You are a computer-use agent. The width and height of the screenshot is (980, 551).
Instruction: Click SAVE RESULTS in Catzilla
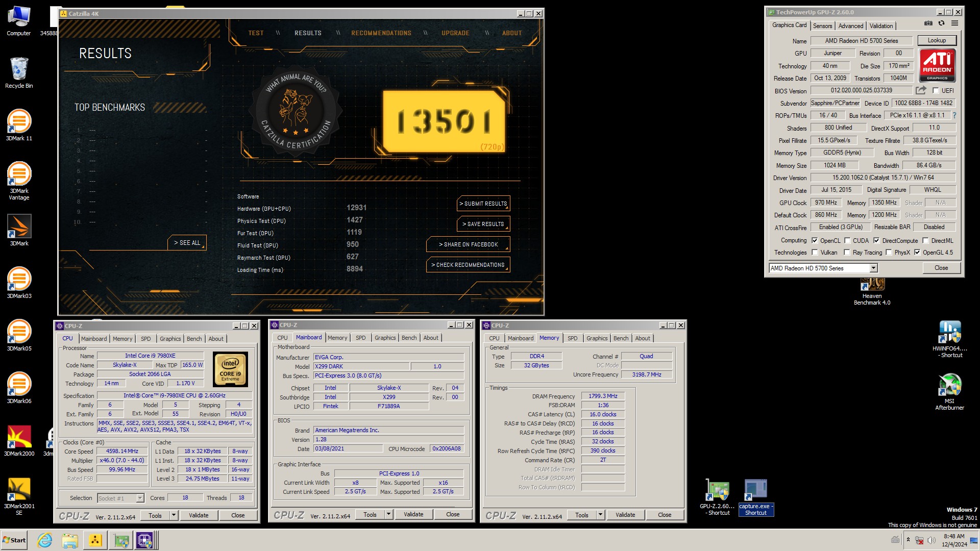[x=483, y=224]
